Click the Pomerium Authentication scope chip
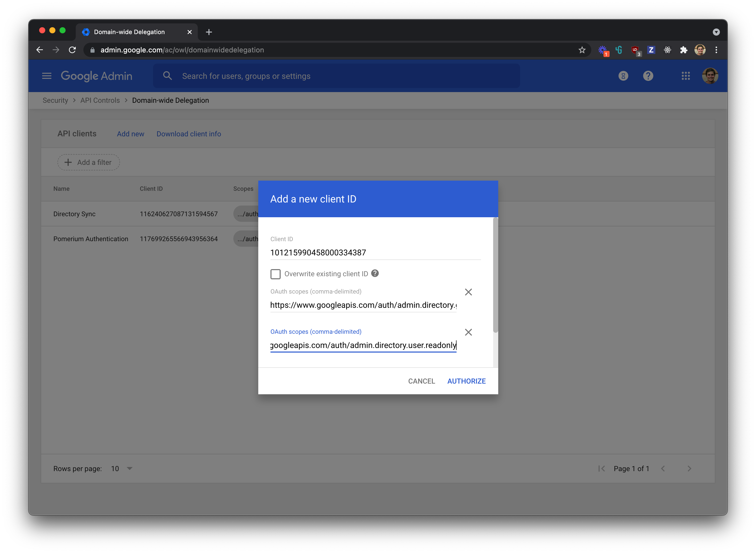Image resolution: width=756 pixels, height=553 pixels. pyautogui.click(x=246, y=239)
